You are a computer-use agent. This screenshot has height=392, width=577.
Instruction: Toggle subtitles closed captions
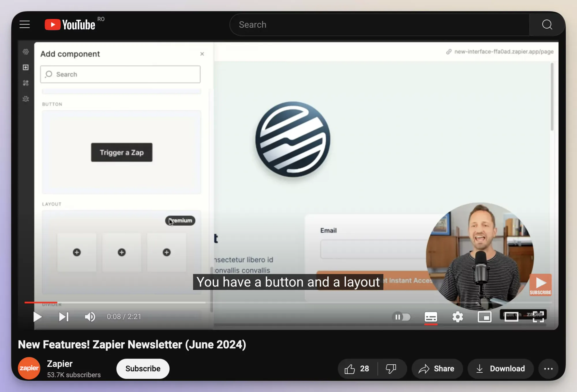coord(431,317)
